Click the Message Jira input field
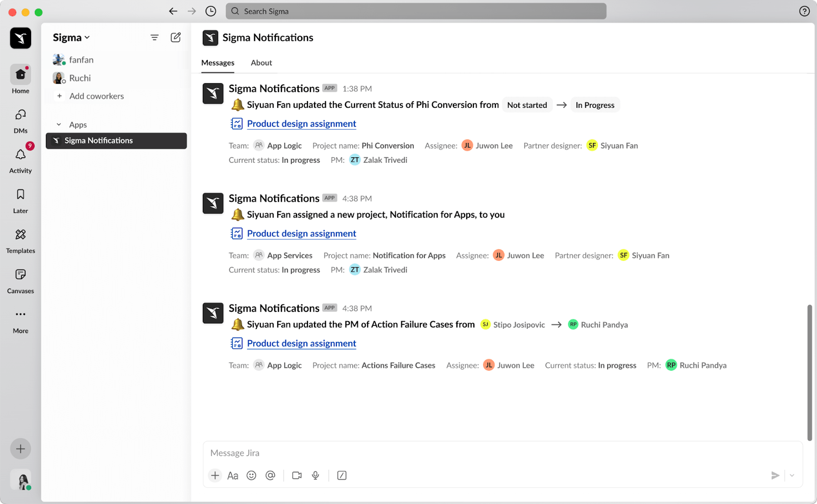The height and width of the screenshot is (504, 817). 502,453
